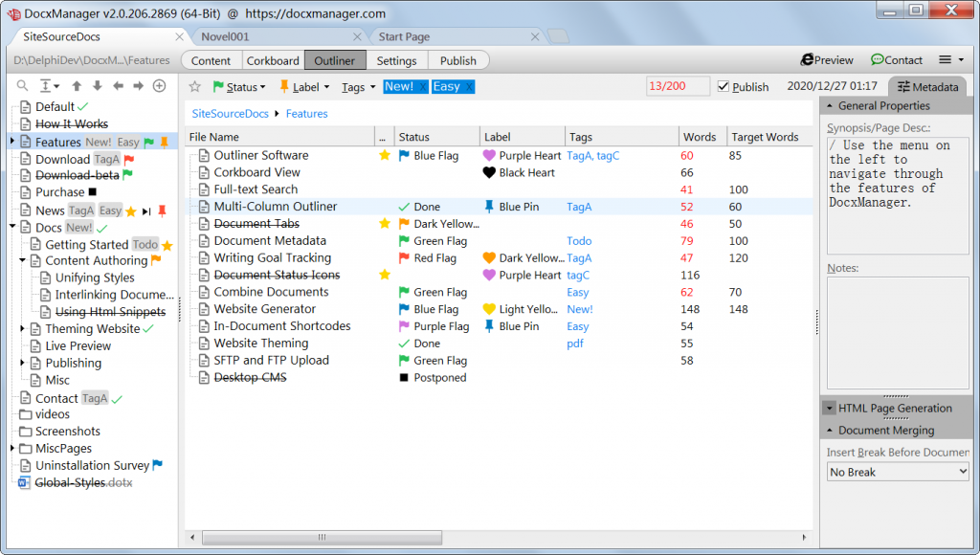Click the purple flag icon in In-Document Shortcodes row
The width and height of the screenshot is (980, 555).
coord(404,325)
